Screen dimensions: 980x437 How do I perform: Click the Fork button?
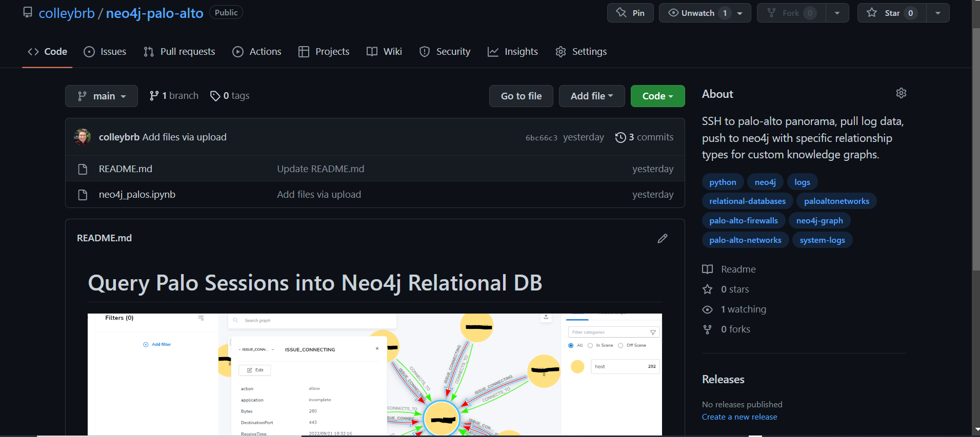click(x=791, y=13)
